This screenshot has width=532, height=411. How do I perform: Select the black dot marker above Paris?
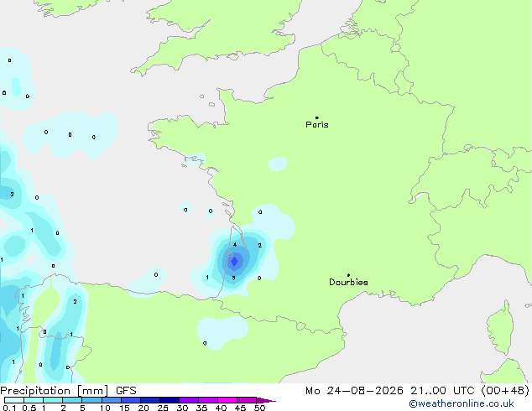coord(317,117)
